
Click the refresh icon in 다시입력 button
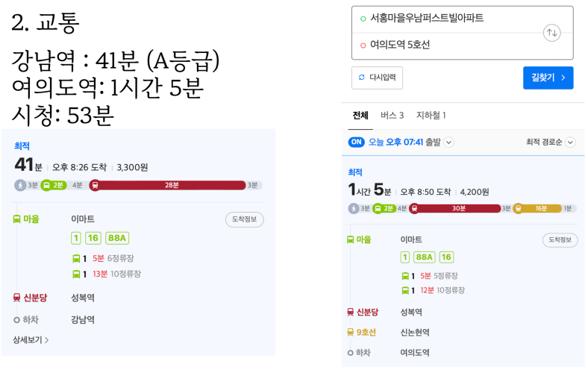[x=361, y=78]
